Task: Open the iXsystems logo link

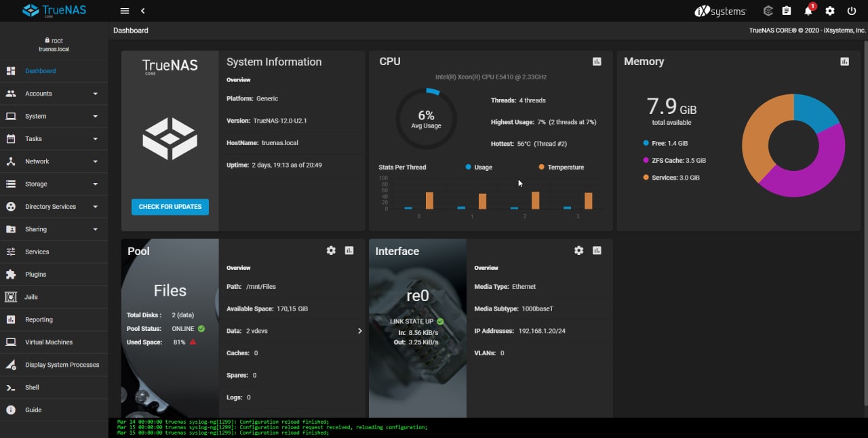Action: tap(720, 11)
